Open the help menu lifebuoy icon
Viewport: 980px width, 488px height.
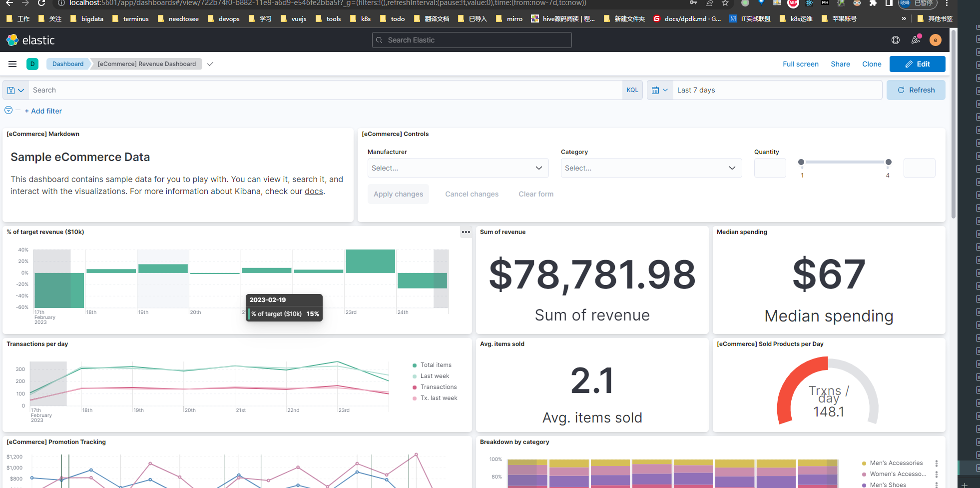click(896, 40)
